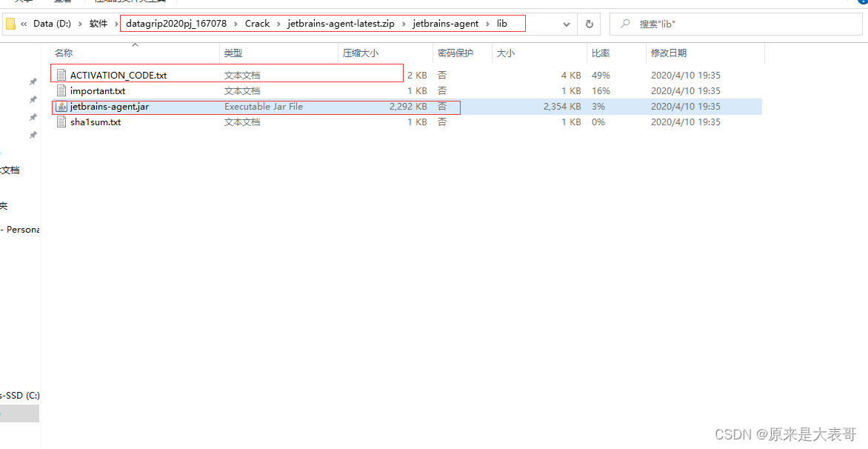The width and height of the screenshot is (868, 449).
Task: Refresh the current folder view
Action: [x=589, y=24]
